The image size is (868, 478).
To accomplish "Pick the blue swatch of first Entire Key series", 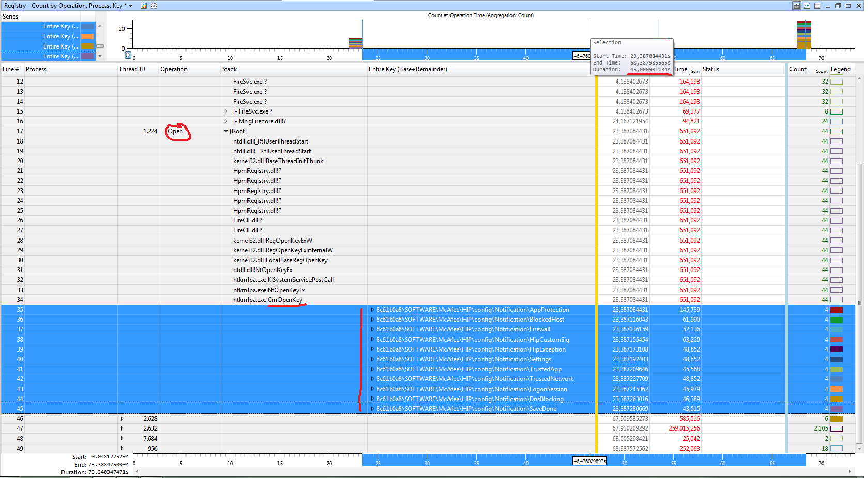I will coord(87,26).
